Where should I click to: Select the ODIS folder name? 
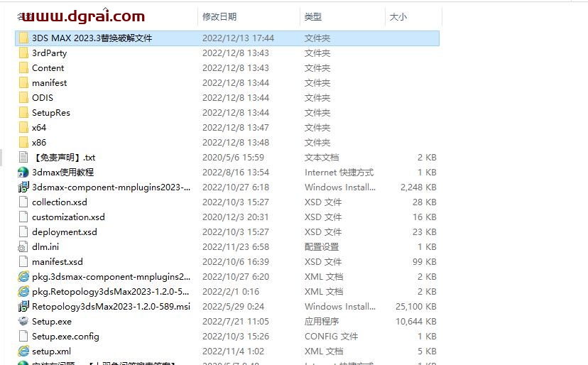[43, 97]
